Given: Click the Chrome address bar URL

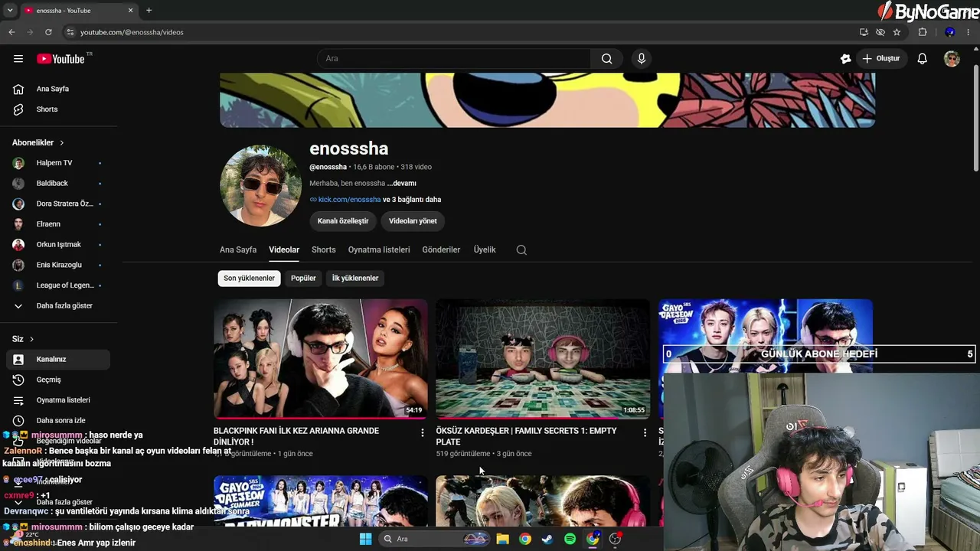Looking at the screenshot, I should (132, 32).
